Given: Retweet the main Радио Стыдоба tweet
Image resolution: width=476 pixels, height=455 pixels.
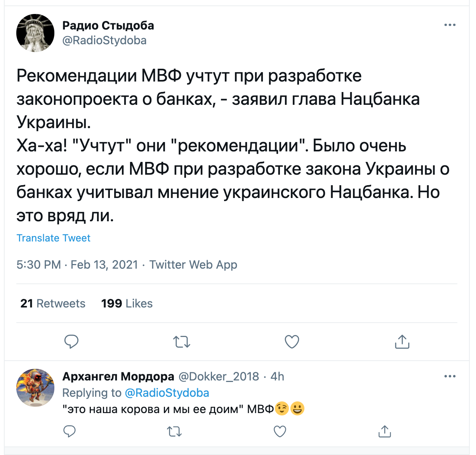Looking at the screenshot, I should click(x=181, y=342).
